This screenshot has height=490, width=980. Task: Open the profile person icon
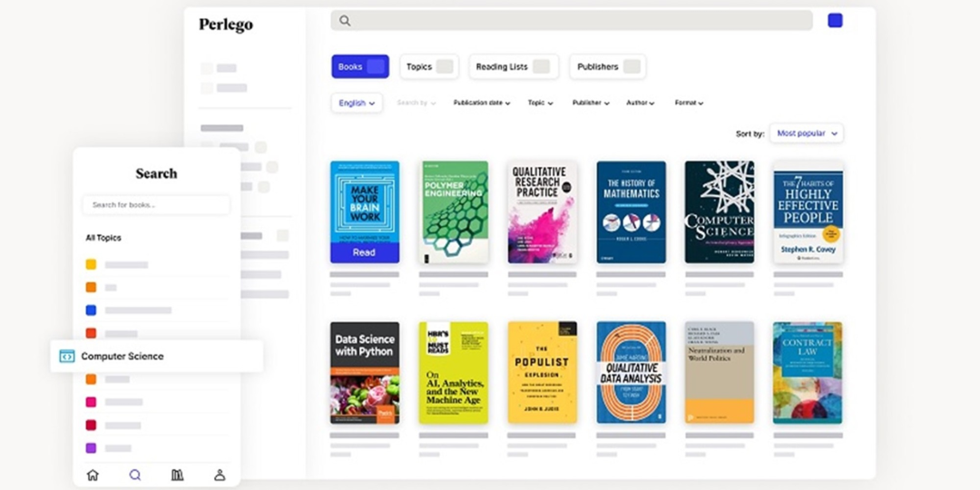pos(220,475)
